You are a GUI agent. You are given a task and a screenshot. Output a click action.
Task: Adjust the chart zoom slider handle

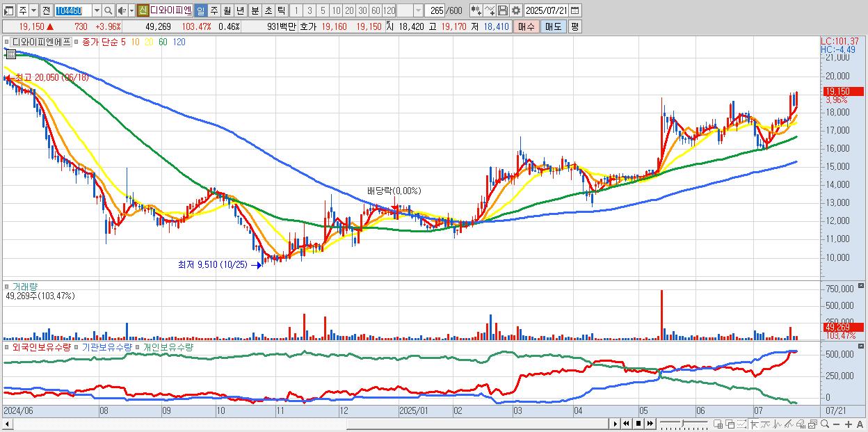[x=682, y=423]
